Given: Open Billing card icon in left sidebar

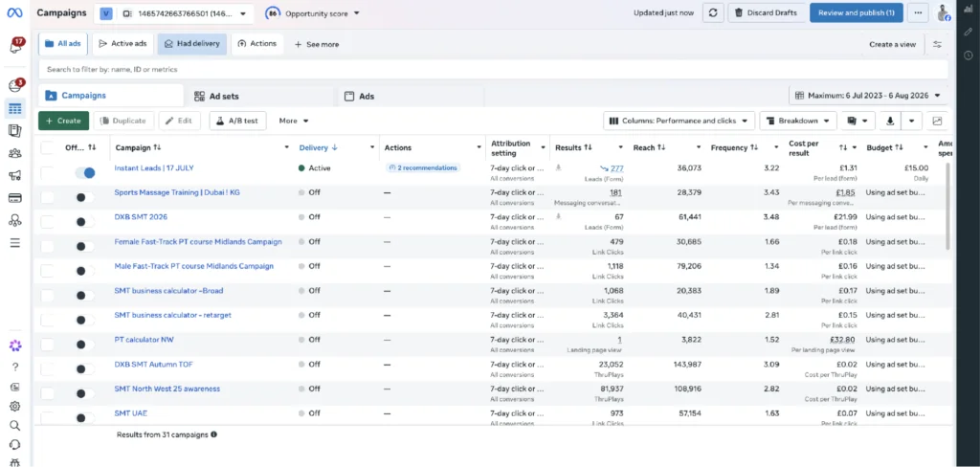Looking at the screenshot, I should tap(15, 197).
